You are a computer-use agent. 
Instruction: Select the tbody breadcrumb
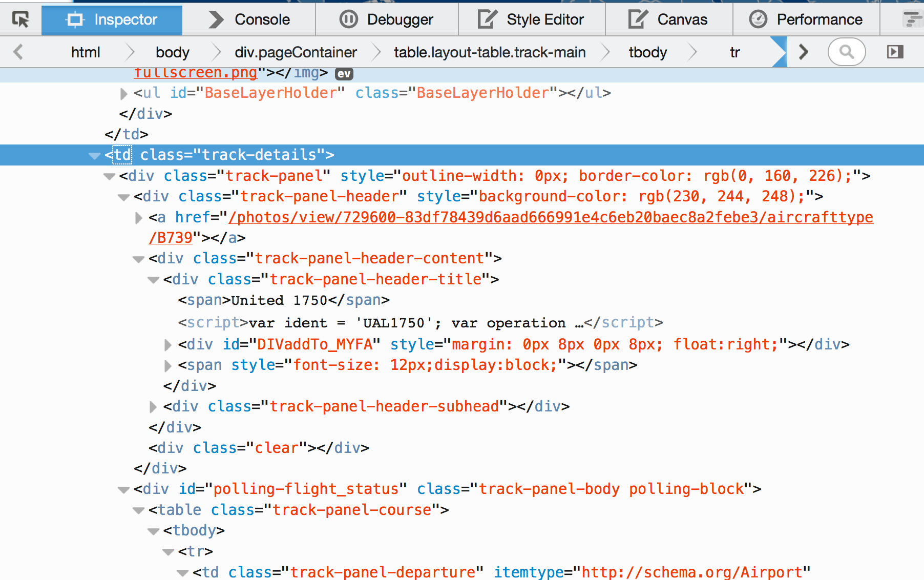[648, 52]
